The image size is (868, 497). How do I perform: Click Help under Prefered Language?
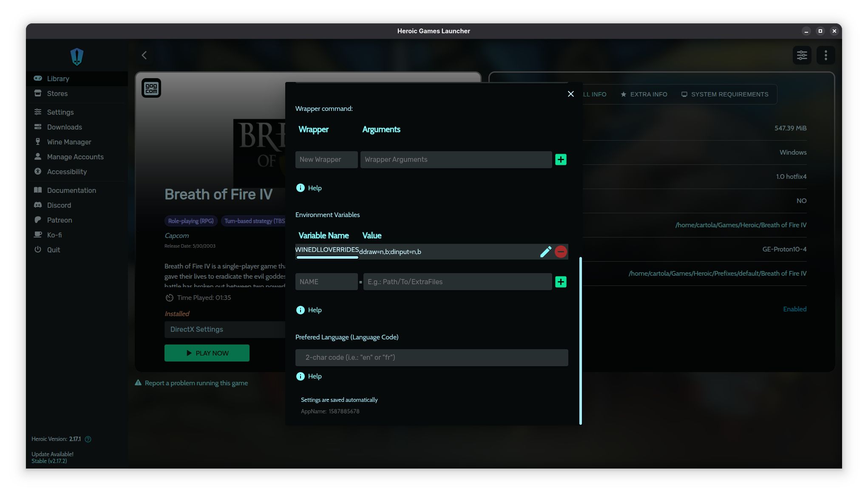309,376
